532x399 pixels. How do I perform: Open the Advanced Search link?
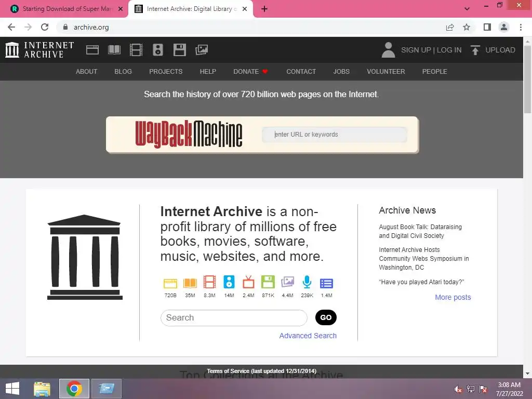(308, 336)
